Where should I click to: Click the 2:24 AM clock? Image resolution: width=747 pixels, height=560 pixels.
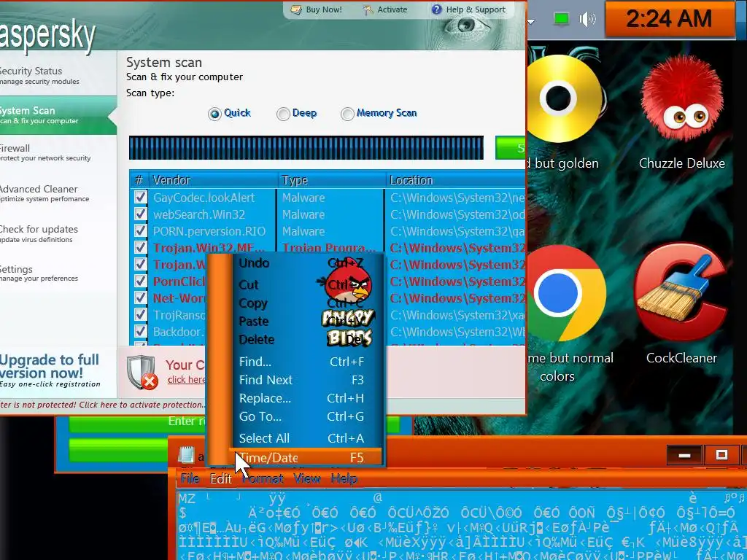[669, 19]
